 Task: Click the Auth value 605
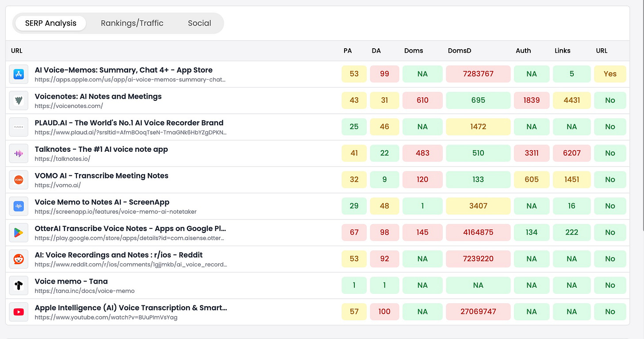coord(532,180)
